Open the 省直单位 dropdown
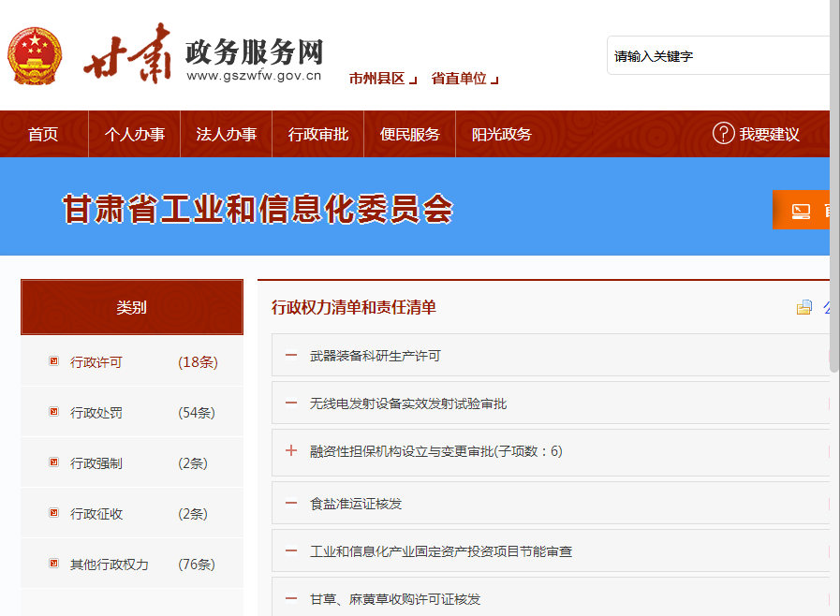 (464, 78)
